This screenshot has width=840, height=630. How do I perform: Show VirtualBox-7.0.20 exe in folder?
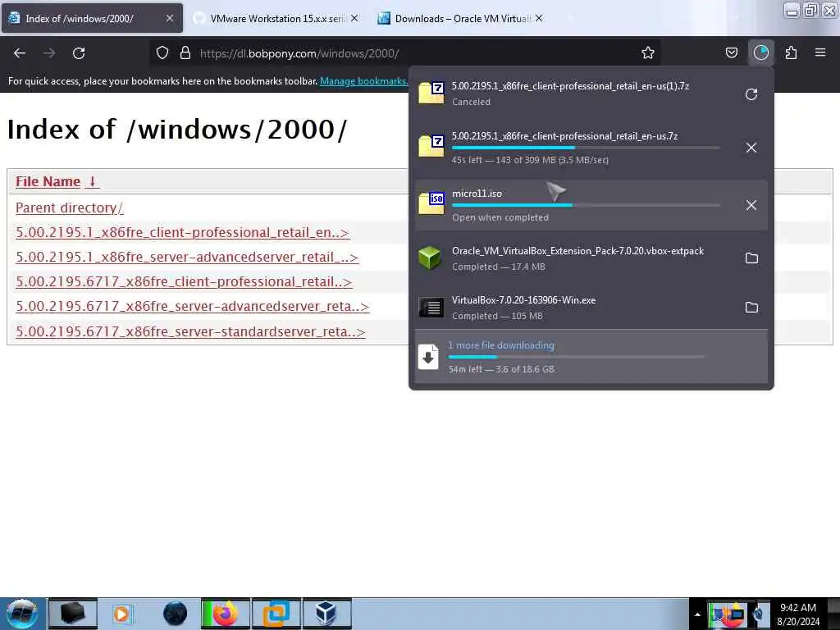(751, 308)
